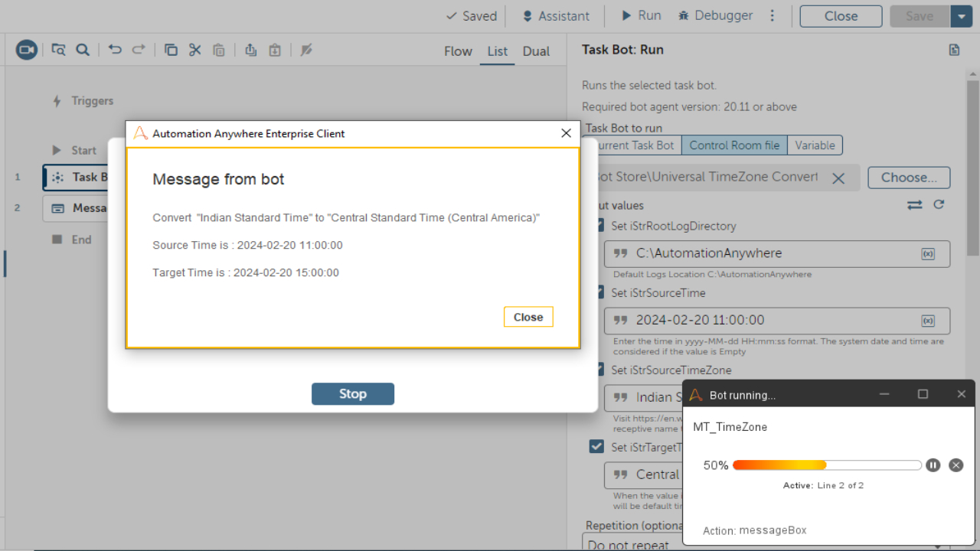The width and height of the screenshot is (980, 551).
Task: Click the MT_TimeZone bot name label
Action: point(730,427)
